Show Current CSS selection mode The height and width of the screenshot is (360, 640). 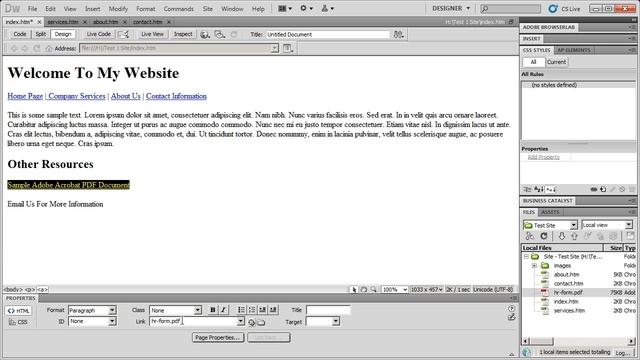pos(556,62)
